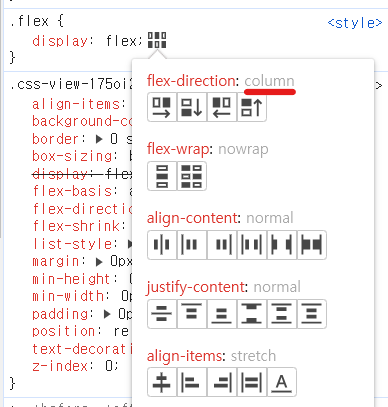Set align-content to space-around
Screen dimensions: 388x407
(252, 245)
